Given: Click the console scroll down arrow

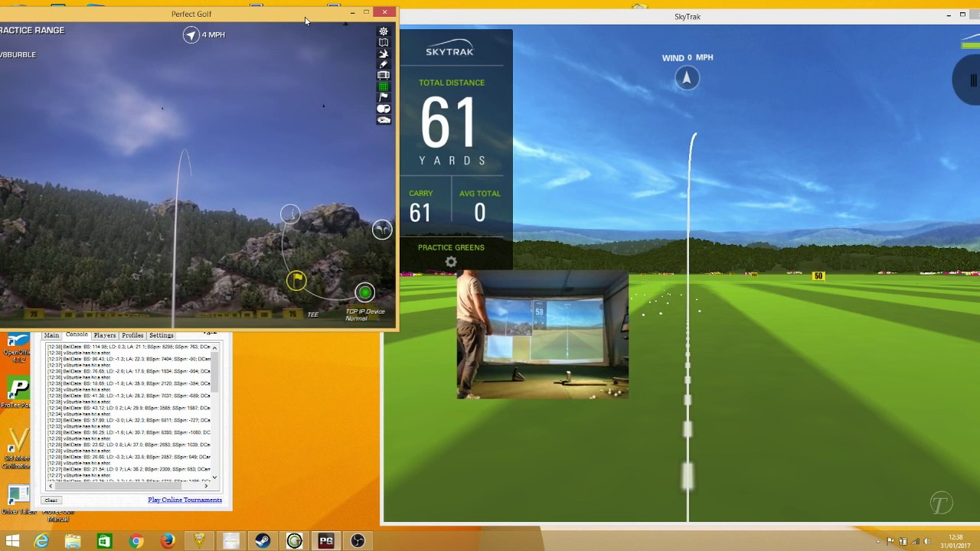Looking at the screenshot, I should (215, 478).
